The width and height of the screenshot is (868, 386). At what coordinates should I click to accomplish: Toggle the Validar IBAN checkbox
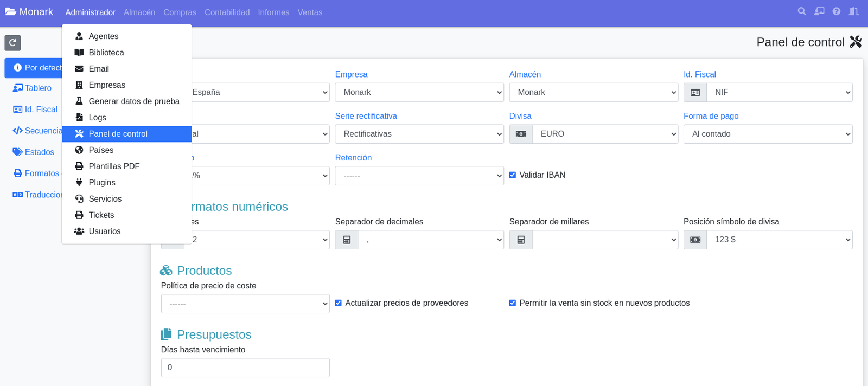513,175
